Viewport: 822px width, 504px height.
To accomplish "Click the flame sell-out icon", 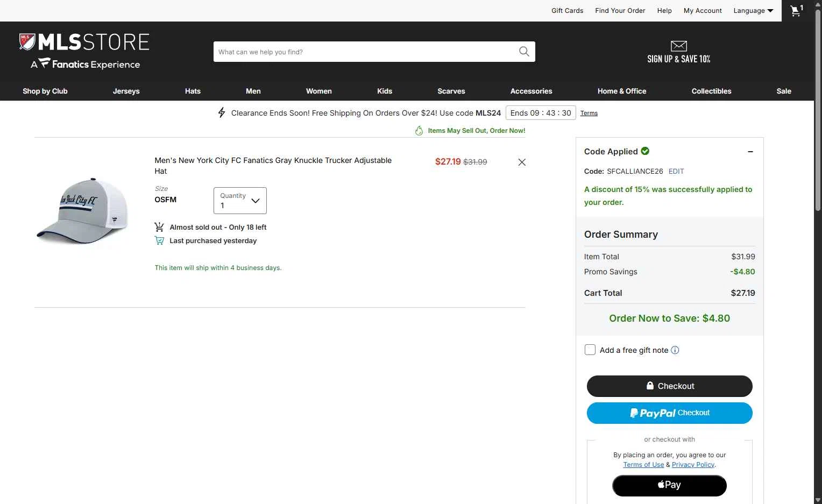I will coord(419,130).
